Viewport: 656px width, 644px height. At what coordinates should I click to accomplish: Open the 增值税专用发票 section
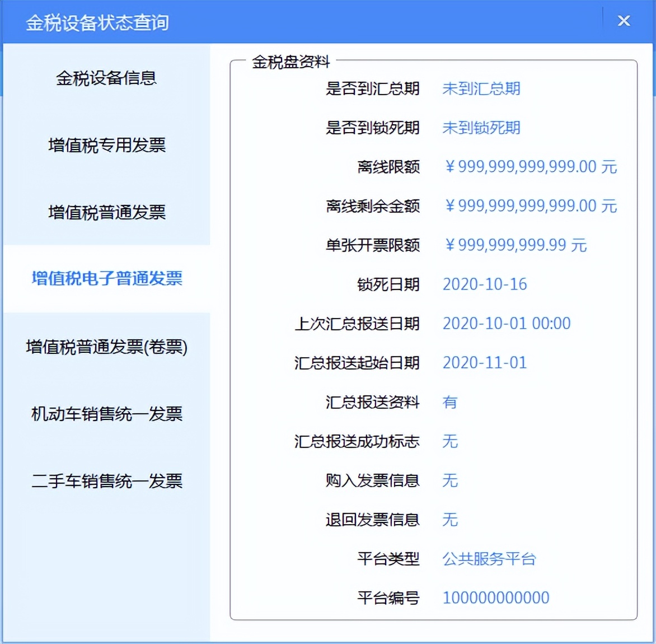pyautogui.click(x=105, y=146)
